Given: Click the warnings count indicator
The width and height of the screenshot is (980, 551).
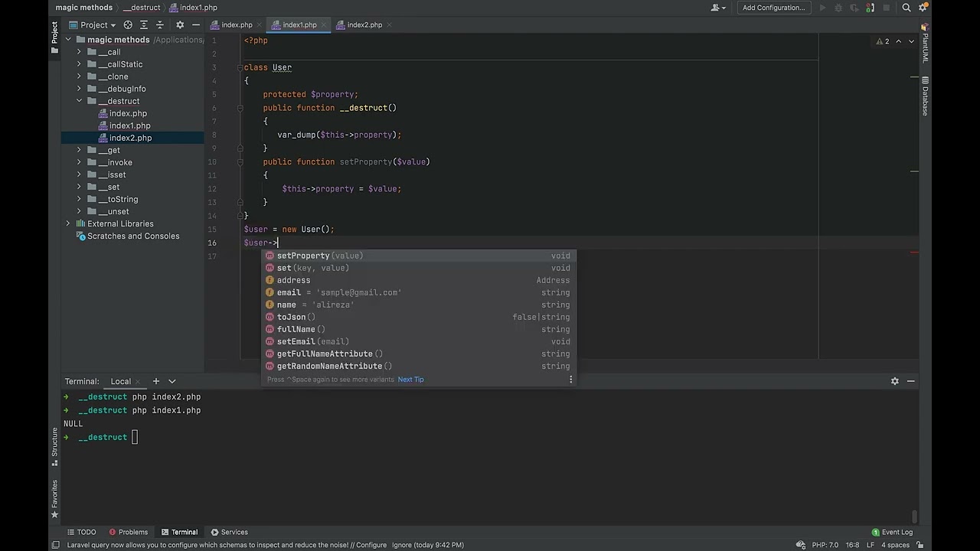Looking at the screenshot, I should coord(883,41).
